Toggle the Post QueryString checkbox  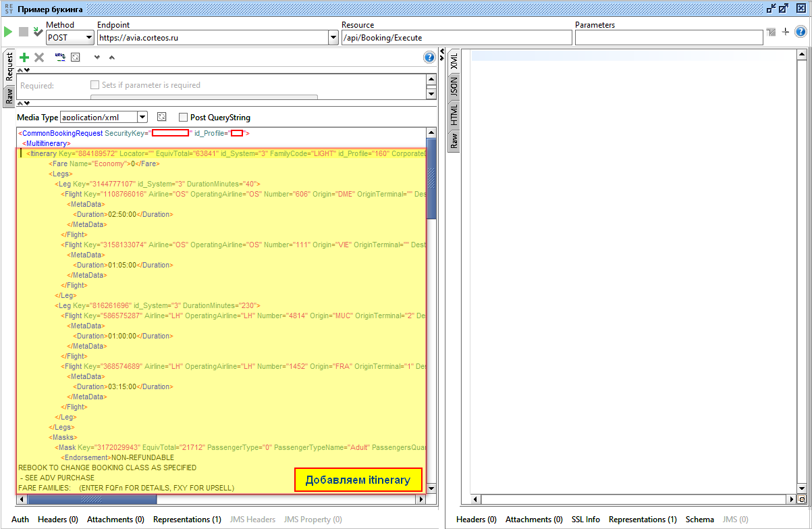[183, 118]
